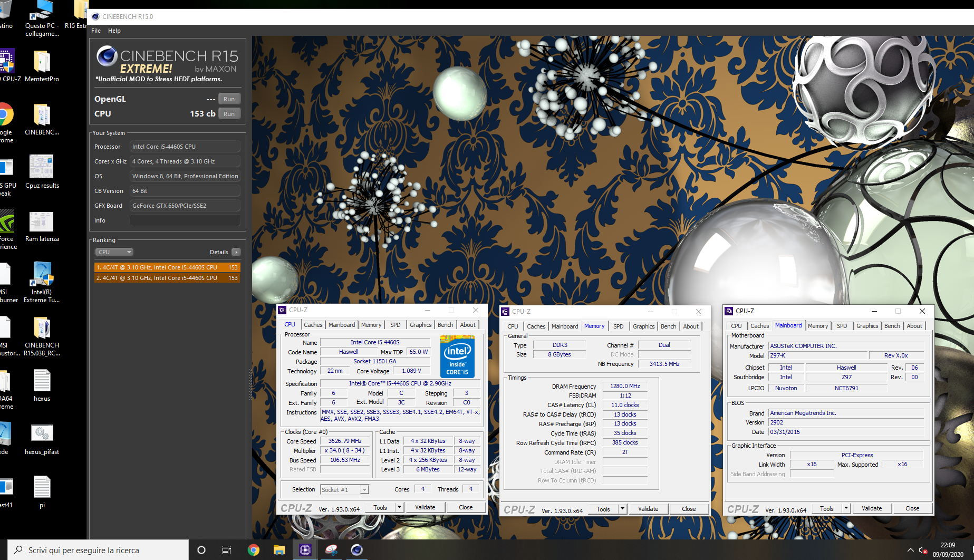Switch to CPU-Z taskbar icon

(305, 550)
